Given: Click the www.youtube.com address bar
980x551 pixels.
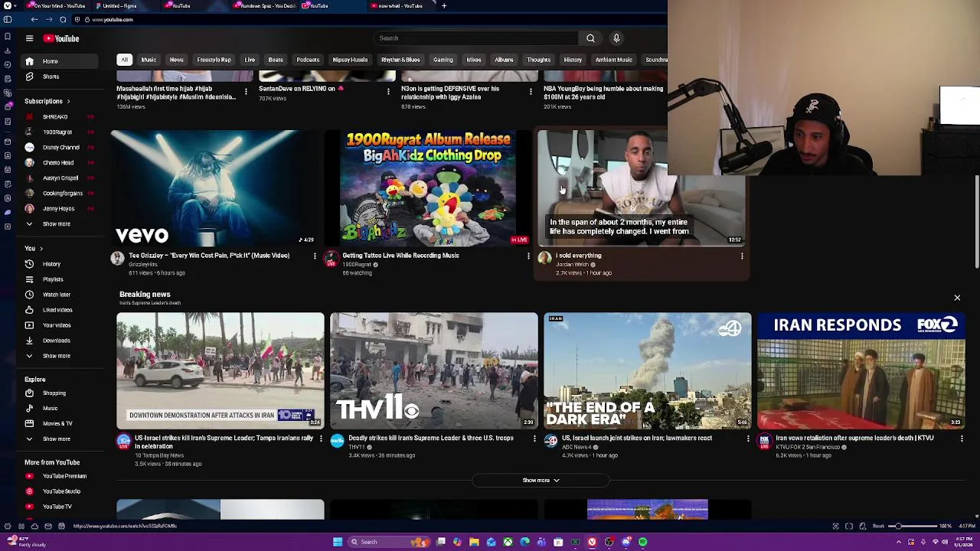Looking at the screenshot, I should click(113, 19).
